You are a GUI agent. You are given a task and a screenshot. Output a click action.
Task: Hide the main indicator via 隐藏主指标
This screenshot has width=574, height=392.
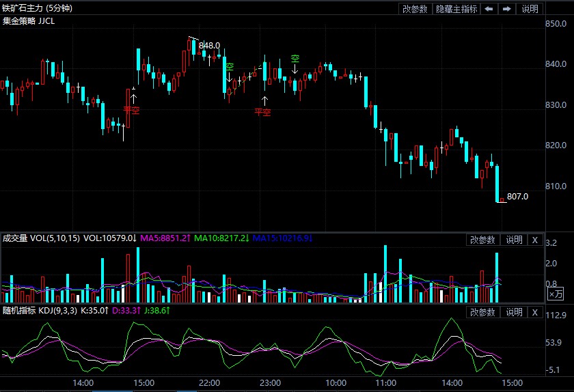tap(456, 9)
